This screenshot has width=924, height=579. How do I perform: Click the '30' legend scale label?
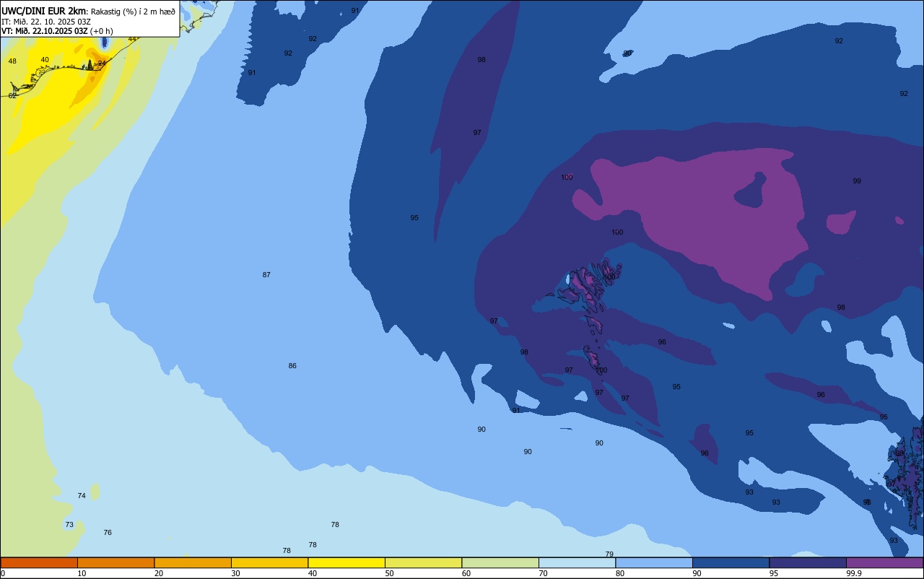click(235, 573)
